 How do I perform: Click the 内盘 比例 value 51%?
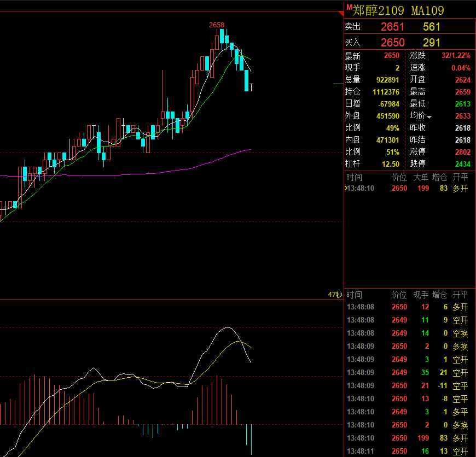coord(392,152)
